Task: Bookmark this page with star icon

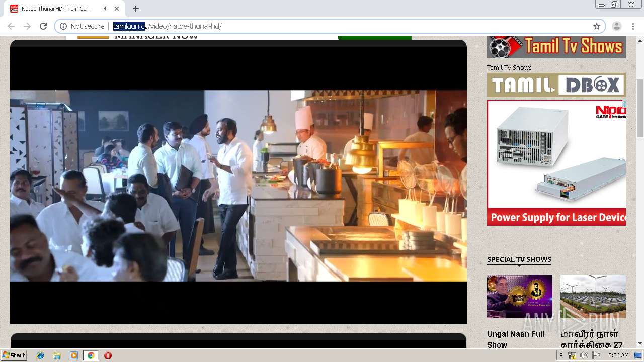Action: pos(597,26)
